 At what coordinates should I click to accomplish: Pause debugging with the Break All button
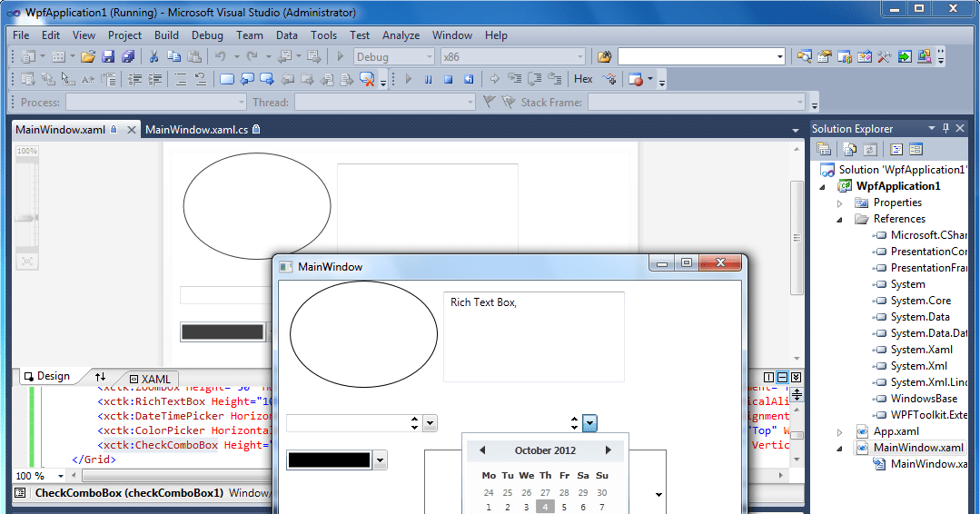[x=428, y=79]
